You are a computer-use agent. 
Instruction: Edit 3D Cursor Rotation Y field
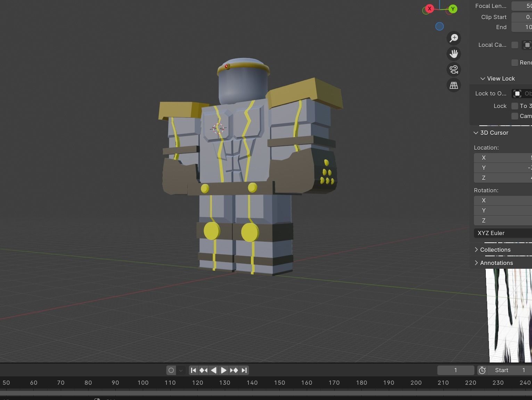point(503,210)
